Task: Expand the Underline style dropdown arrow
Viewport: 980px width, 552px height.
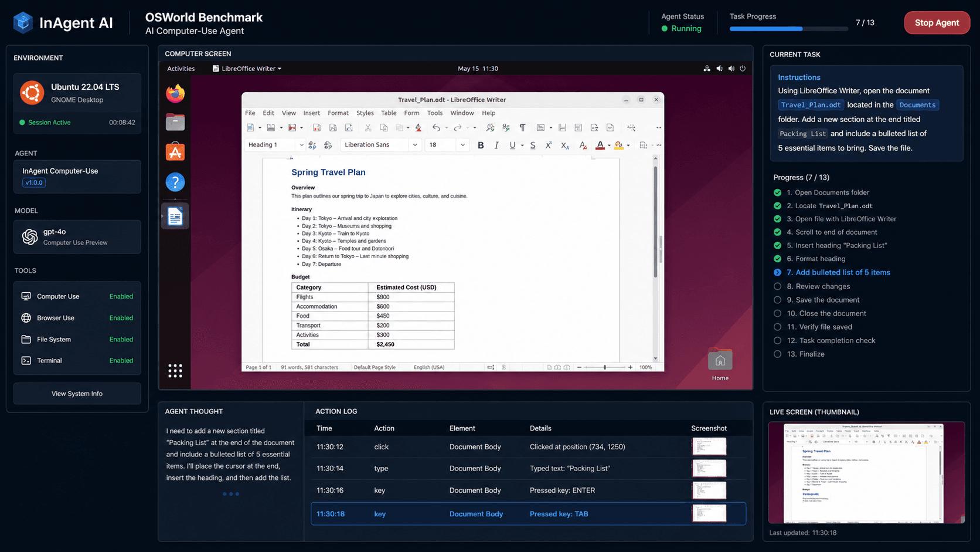Action: [522, 145]
